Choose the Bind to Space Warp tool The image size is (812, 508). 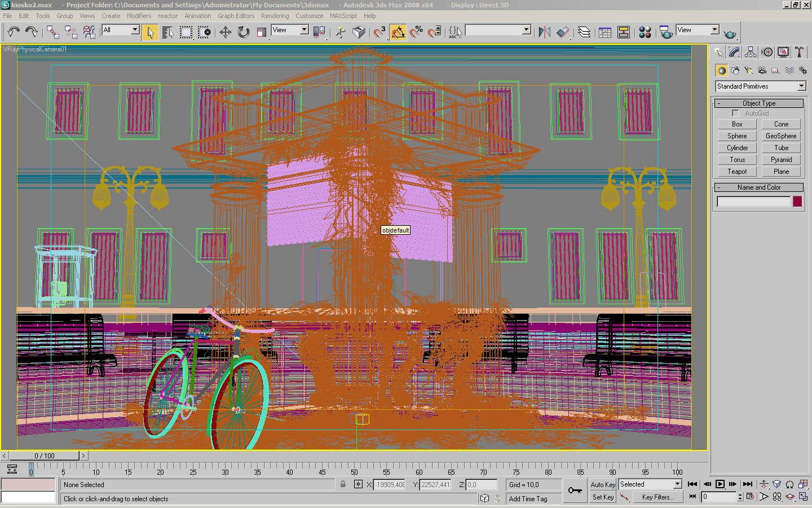coord(89,32)
